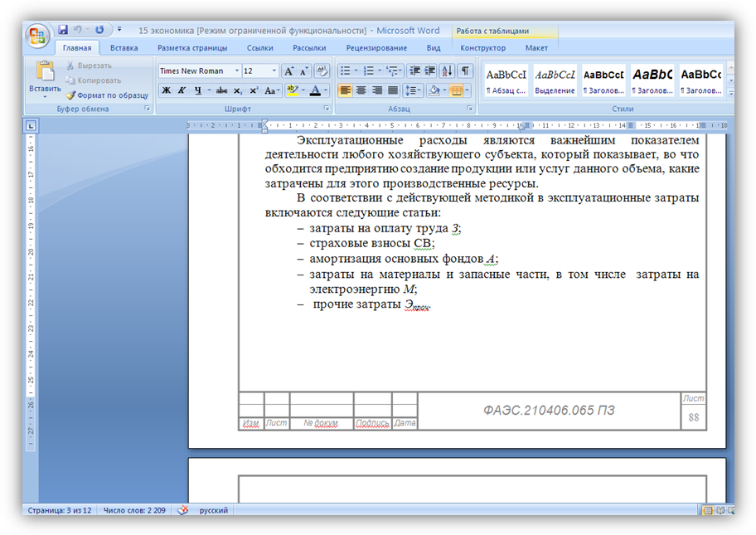Decrease the font size with the small A icon

point(303,71)
